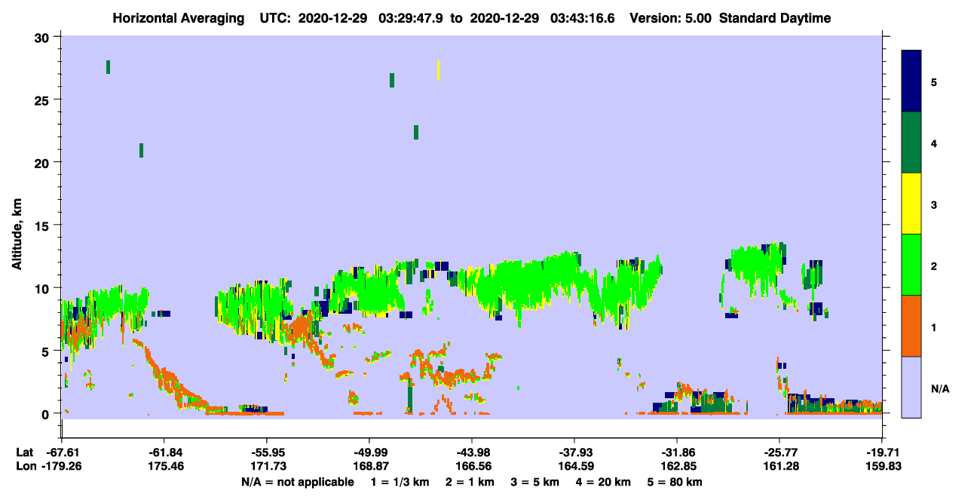Click 'Version: 5.00' in the title
This screenshot has height=503, width=980.
pyautogui.click(x=672, y=18)
